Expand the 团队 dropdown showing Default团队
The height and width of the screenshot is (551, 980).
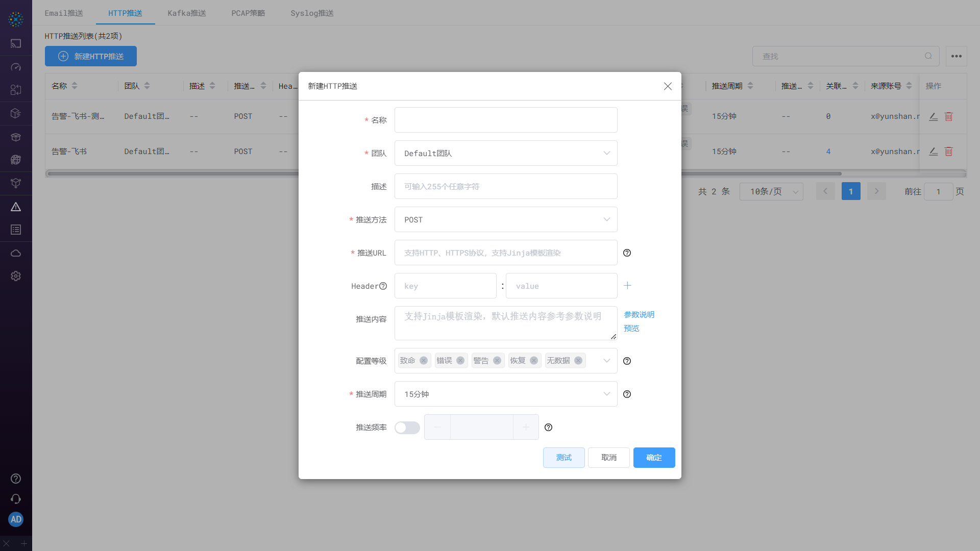pyautogui.click(x=505, y=153)
